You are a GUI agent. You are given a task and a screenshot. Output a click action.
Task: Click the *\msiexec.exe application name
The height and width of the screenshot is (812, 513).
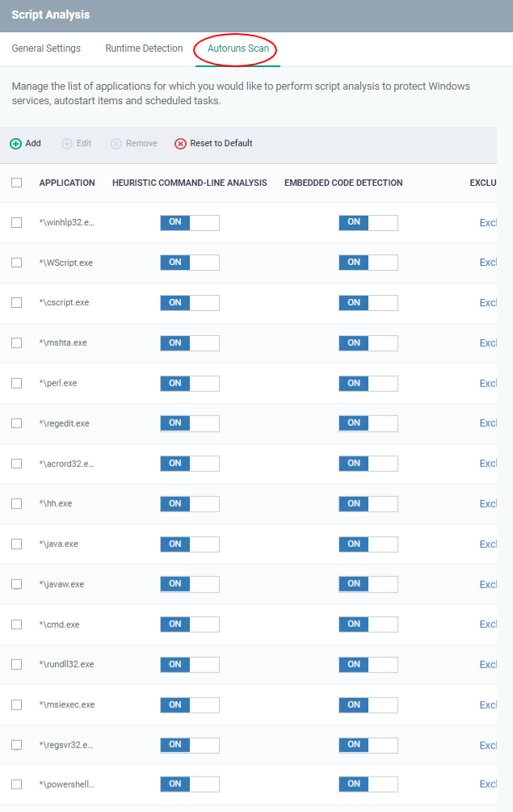click(x=67, y=705)
